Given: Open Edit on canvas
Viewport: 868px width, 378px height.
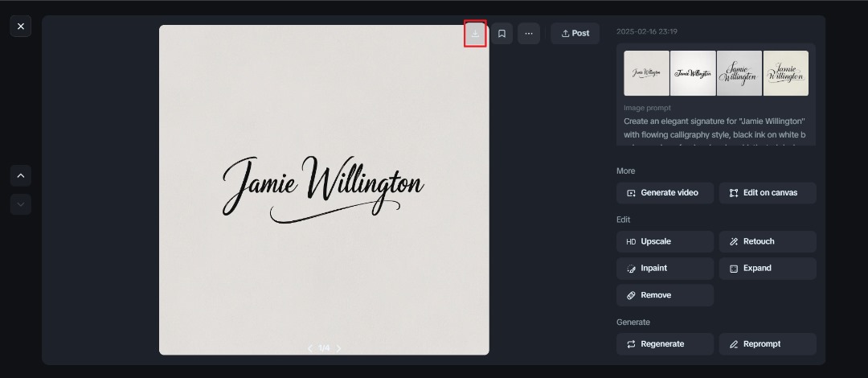Looking at the screenshot, I should click(768, 193).
